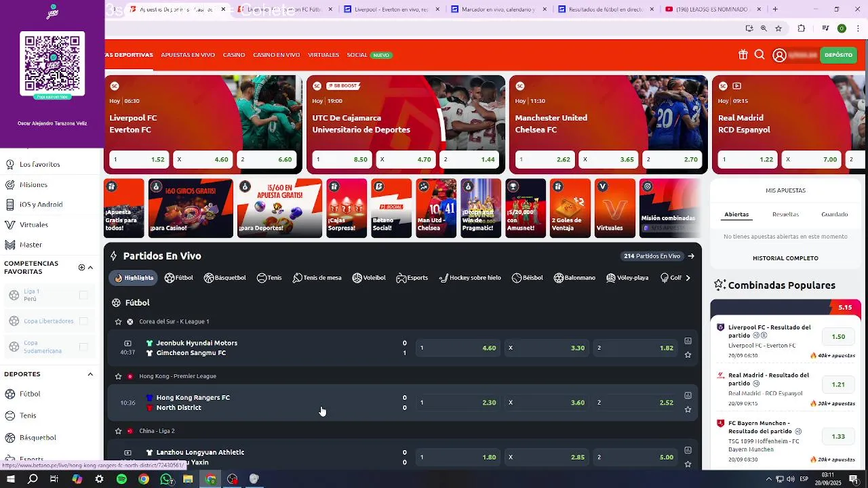Open CASINO menu item
Viewport: 868px width, 488px height.
pos(234,55)
